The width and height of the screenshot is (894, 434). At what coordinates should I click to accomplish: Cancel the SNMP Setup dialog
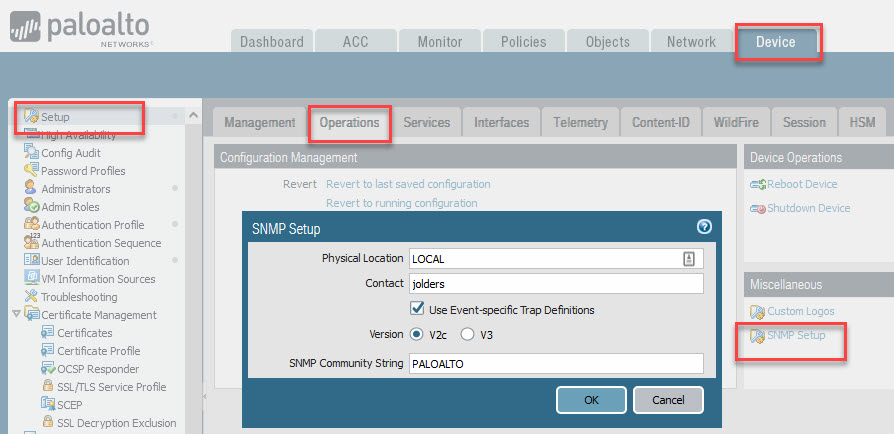click(668, 400)
